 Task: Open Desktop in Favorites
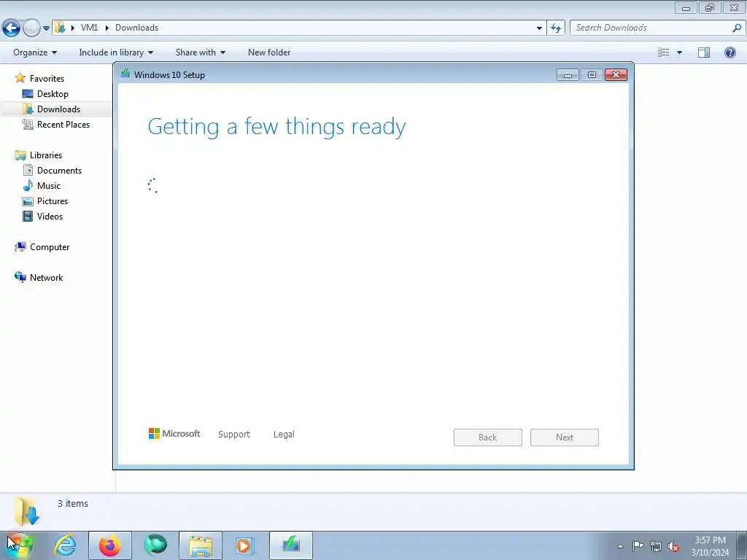tap(53, 94)
